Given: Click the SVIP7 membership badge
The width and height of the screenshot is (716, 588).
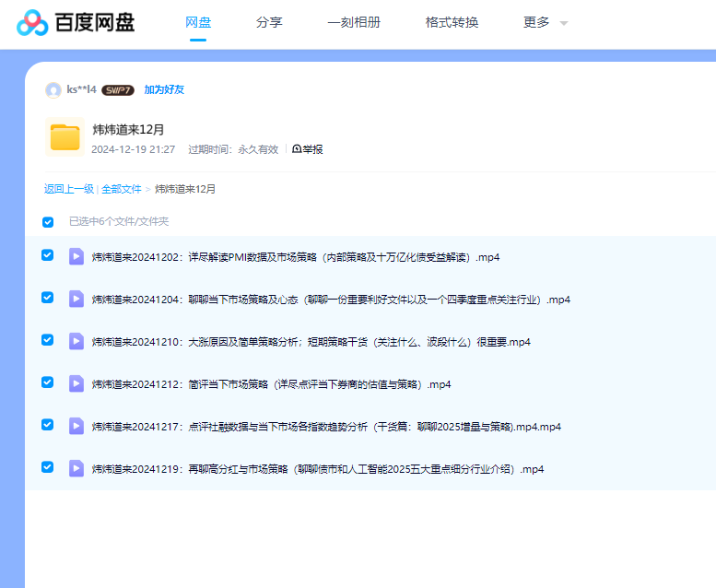Looking at the screenshot, I should point(118,90).
